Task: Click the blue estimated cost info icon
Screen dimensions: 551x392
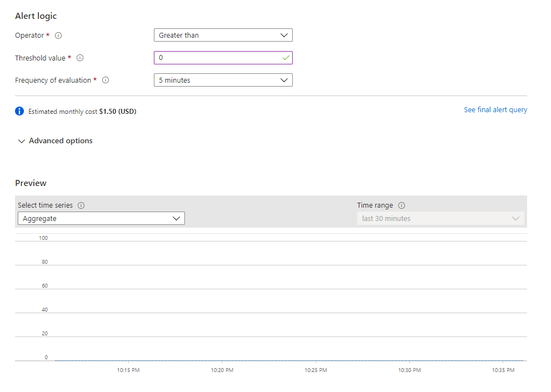Action: click(x=19, y=111)
